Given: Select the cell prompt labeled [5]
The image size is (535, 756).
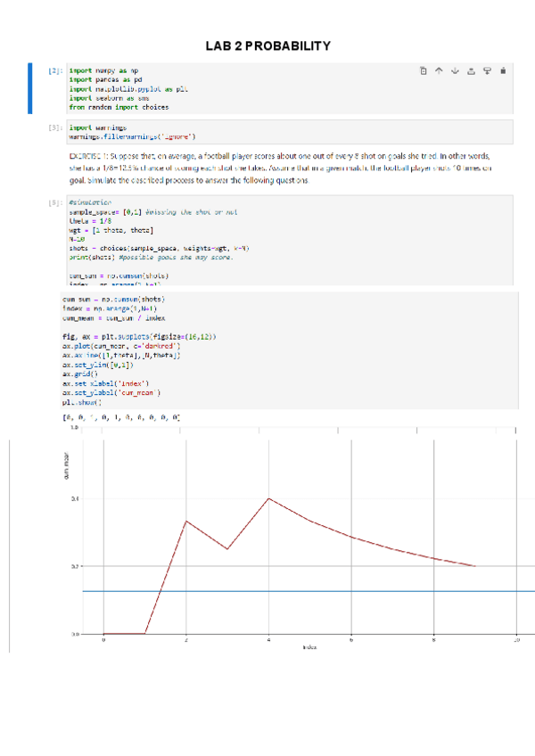Looking at the screenshot, I should pyautogui.click(x=55, y=203).
